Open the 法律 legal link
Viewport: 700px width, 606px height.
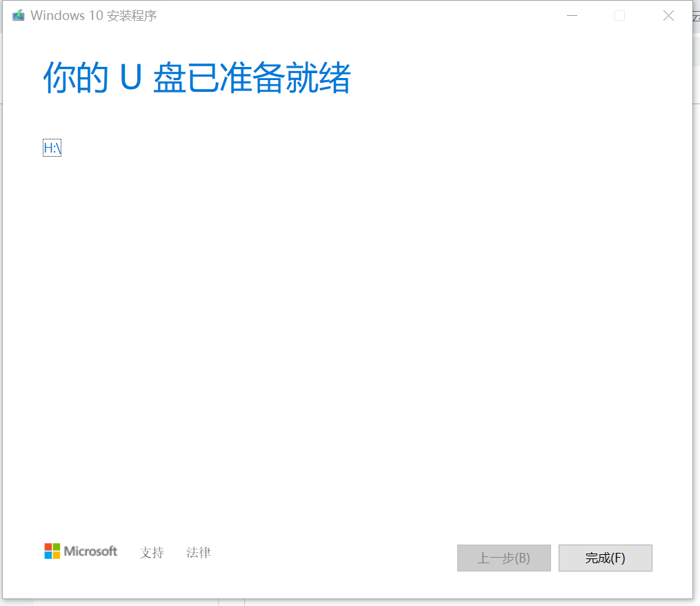198,553
